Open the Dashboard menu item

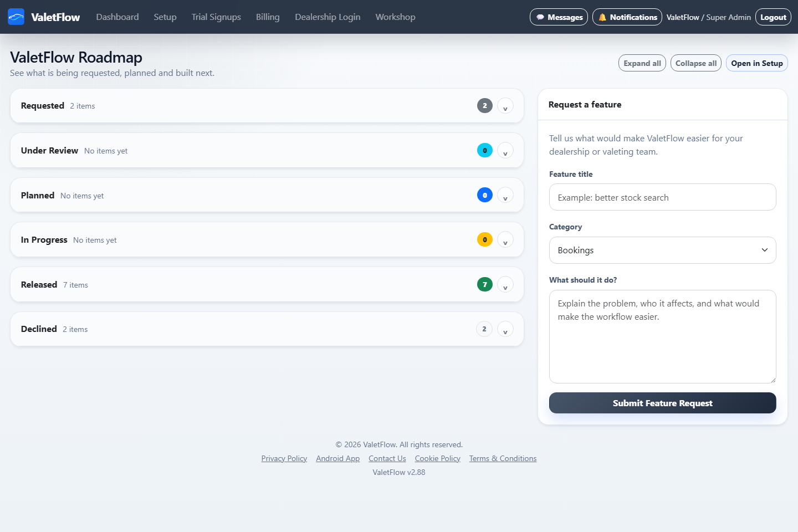click(x=117, y=17)
